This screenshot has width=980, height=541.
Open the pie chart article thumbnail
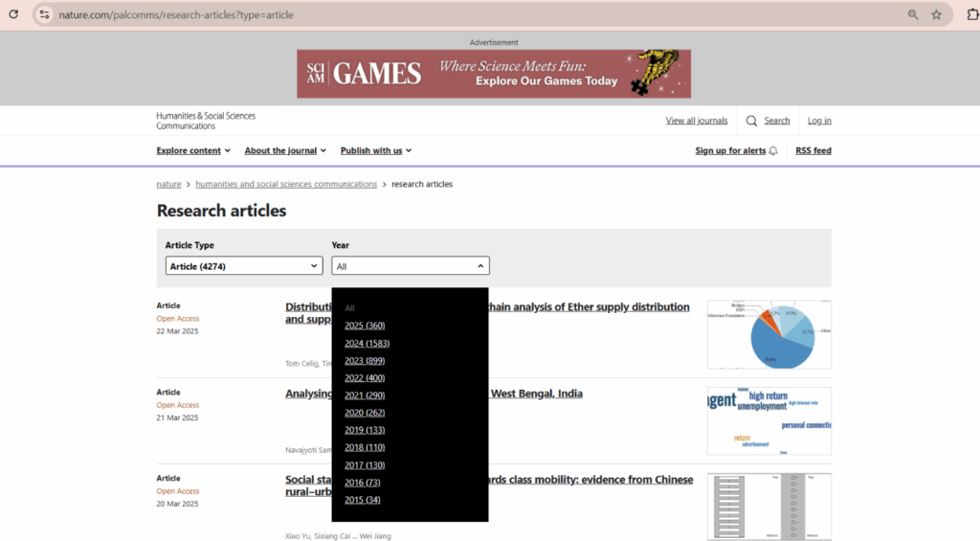pos(768,334)
